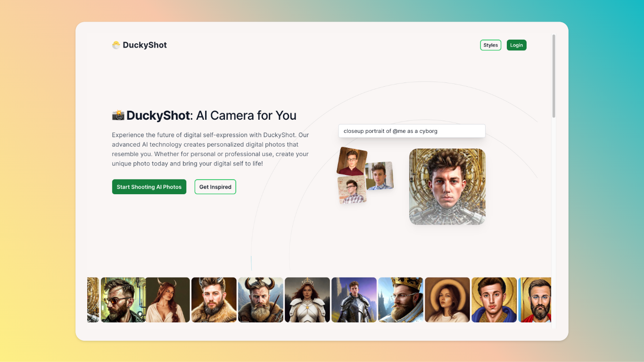Open gallery image of horned man in fur
The image size is (644, 362).
(x=214, y=300)
